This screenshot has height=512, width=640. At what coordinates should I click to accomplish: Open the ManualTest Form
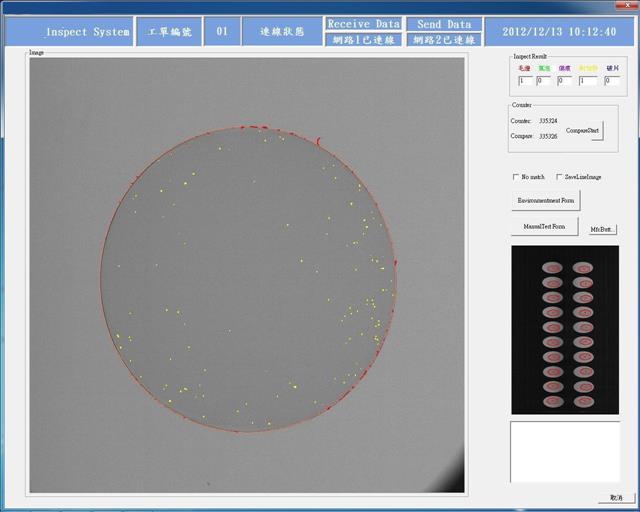coord(544,226)
